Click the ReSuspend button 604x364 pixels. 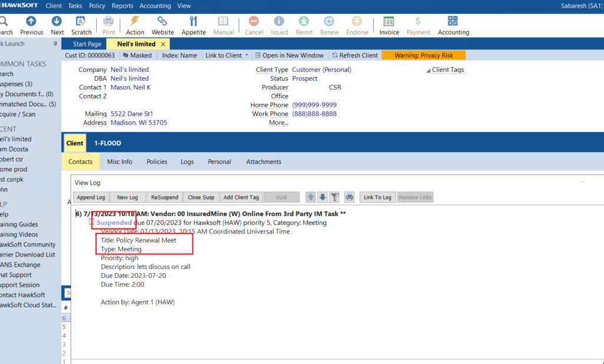point(165,197)
